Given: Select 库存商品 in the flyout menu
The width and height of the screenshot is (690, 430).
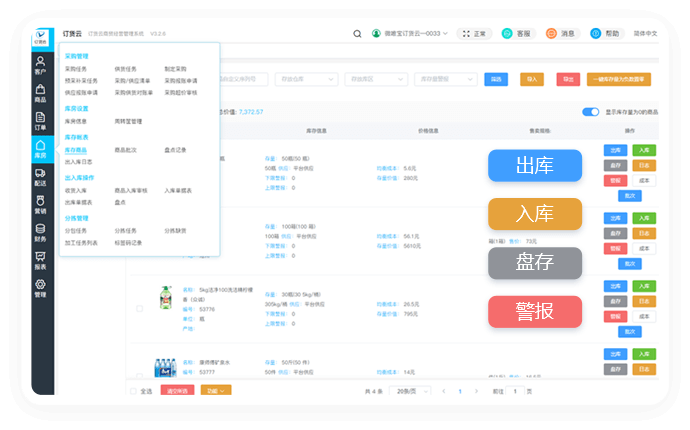Looking at the screenshot, I should [76, 149].
